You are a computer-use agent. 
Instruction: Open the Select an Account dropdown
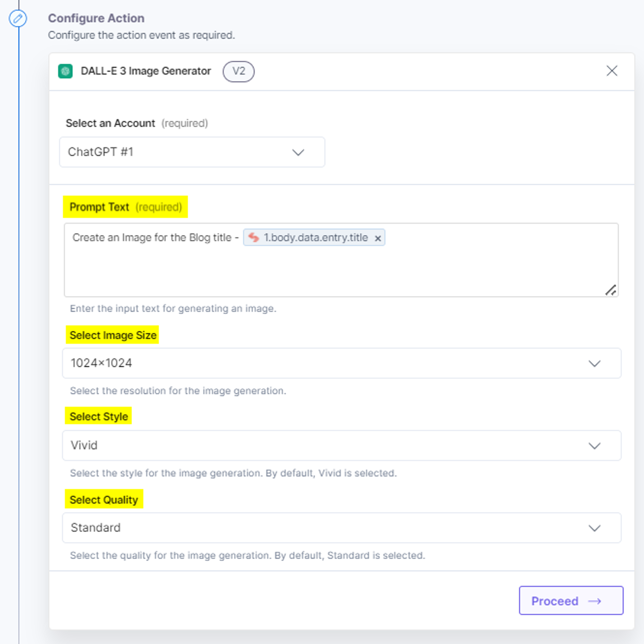click(x=192, y=152)
